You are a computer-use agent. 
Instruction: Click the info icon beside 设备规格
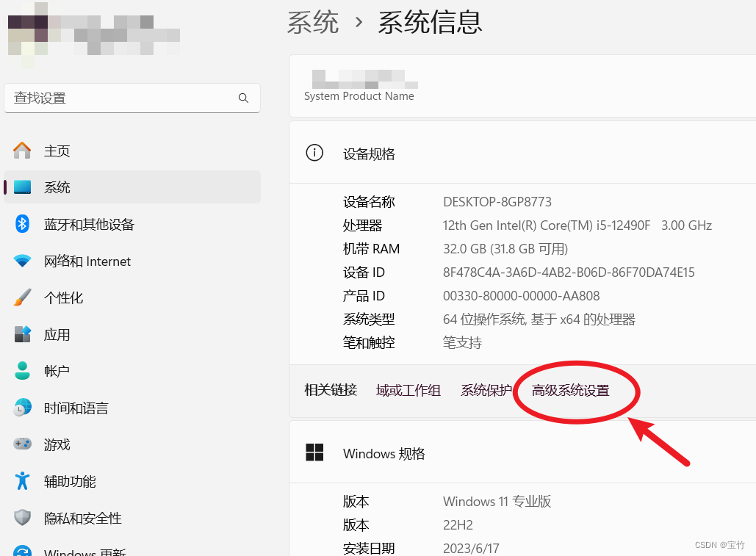tap(314, 154)
